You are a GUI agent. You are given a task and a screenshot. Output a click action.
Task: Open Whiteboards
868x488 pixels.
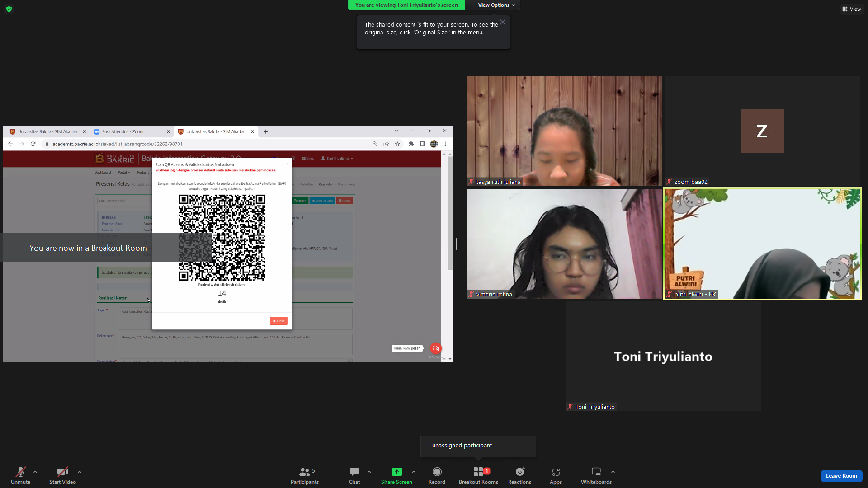pyautogui.click(x=596, y=475)
